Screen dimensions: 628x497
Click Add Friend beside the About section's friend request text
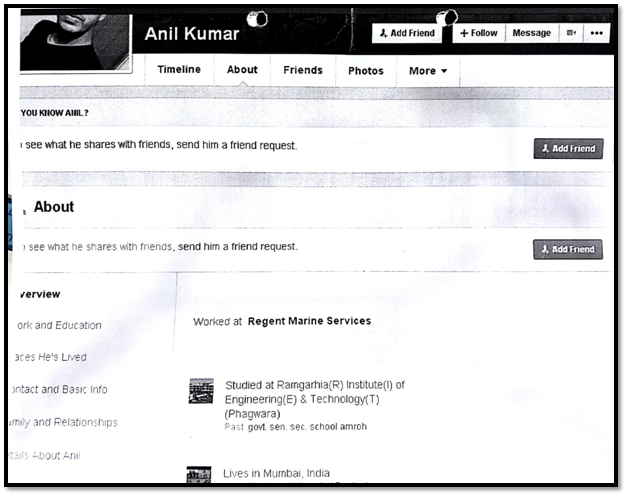568,250
